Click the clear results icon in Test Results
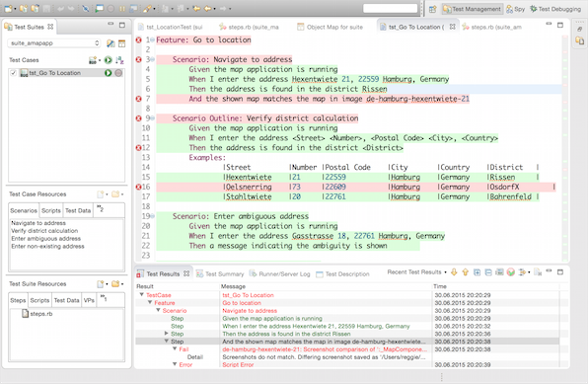The image size is (588, 384). 538,272
